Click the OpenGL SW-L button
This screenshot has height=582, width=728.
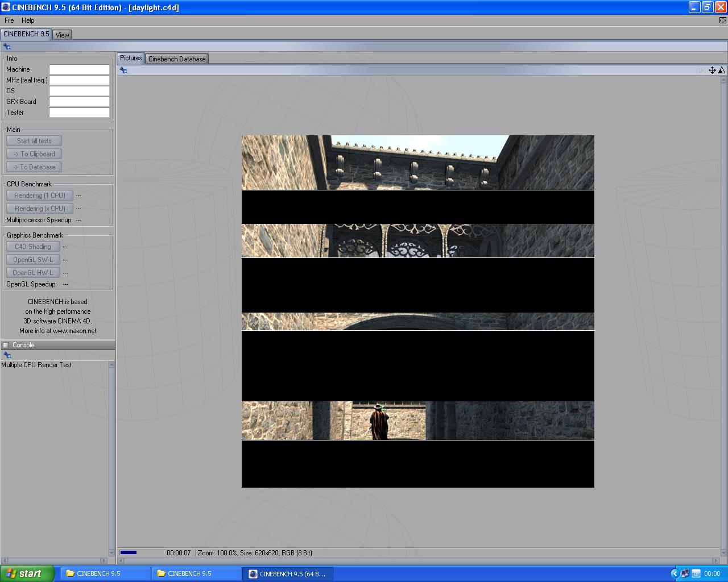(x=33, y=260)
